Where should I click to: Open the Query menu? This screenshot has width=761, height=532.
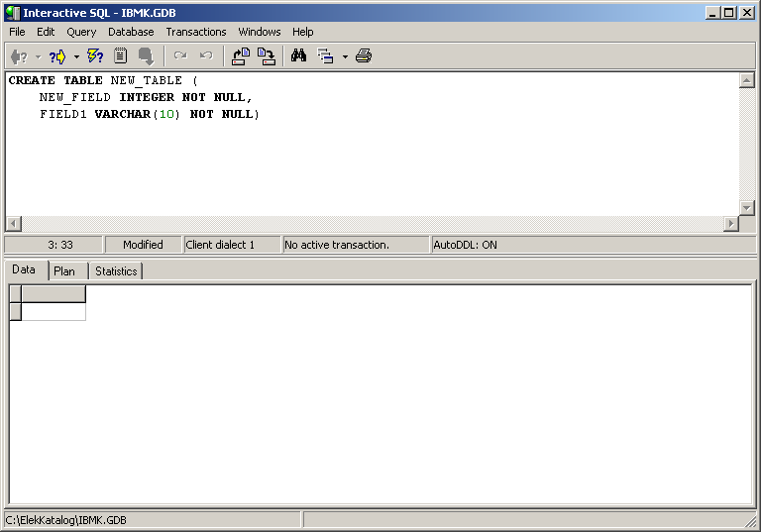pos(81,32)
